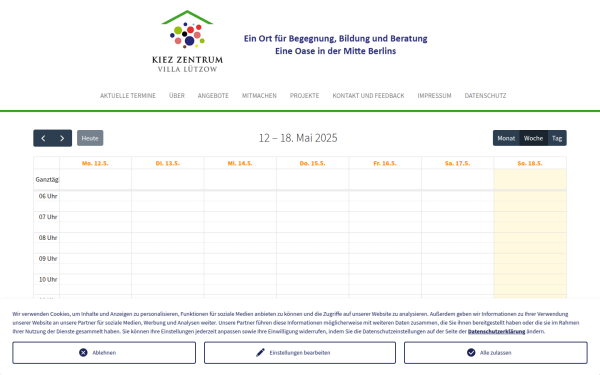Click the 12 – 18. Mai 2025 title
The height and width of the screenshot is (375, 600).
[x=298, y=138]
